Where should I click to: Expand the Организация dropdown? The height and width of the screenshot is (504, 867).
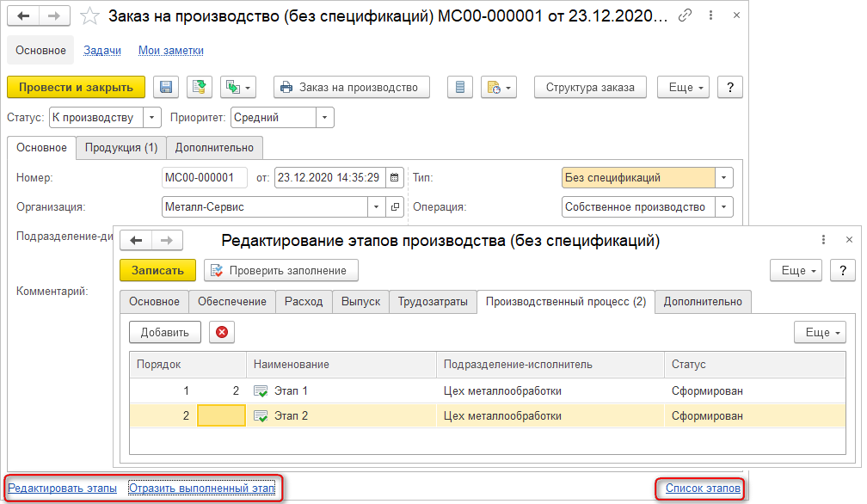376,206
